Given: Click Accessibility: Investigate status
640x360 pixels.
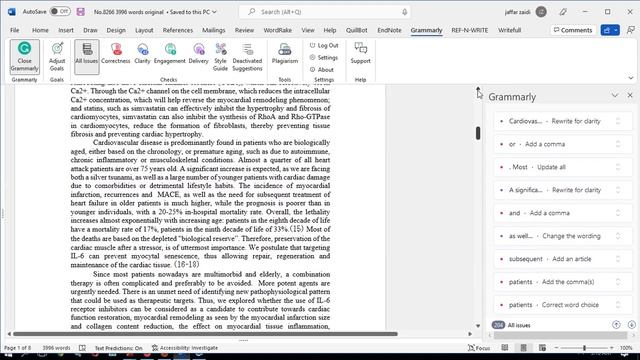Looking at the screenshot, I should [185, 348].
